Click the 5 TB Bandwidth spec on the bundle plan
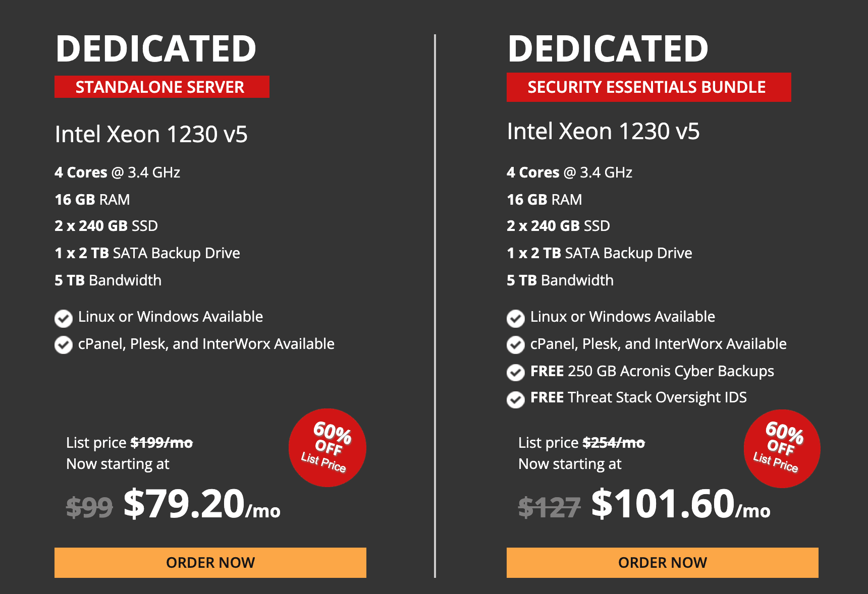 (x=560, y=280)
